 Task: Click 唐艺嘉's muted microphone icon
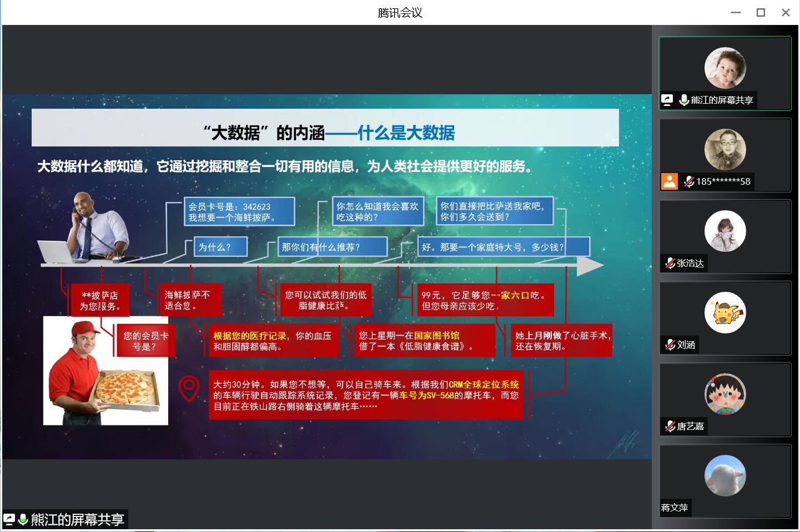[x=670, y=426]
